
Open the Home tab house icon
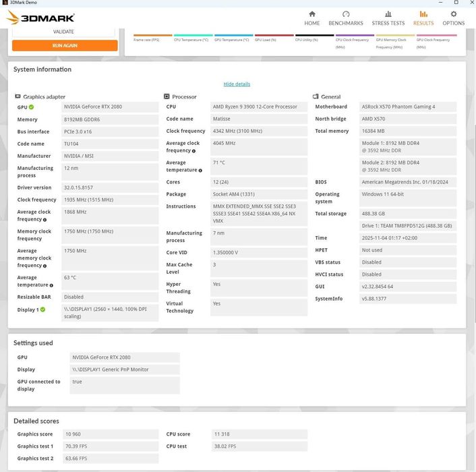pos(311,14)
